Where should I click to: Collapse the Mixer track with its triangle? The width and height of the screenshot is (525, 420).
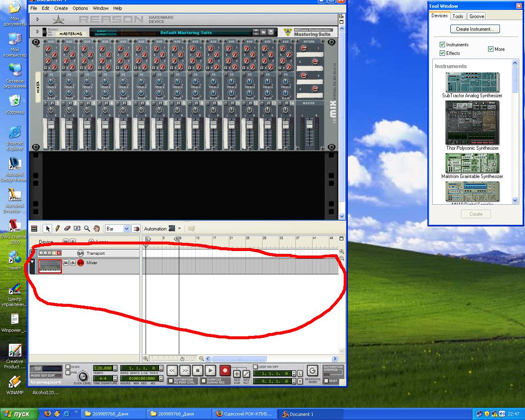click(32, 262)
